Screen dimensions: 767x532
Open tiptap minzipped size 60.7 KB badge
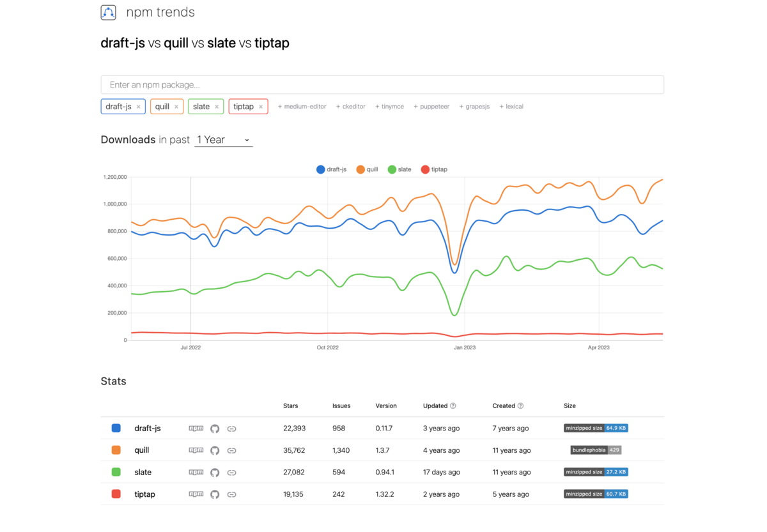click(596, 494)
